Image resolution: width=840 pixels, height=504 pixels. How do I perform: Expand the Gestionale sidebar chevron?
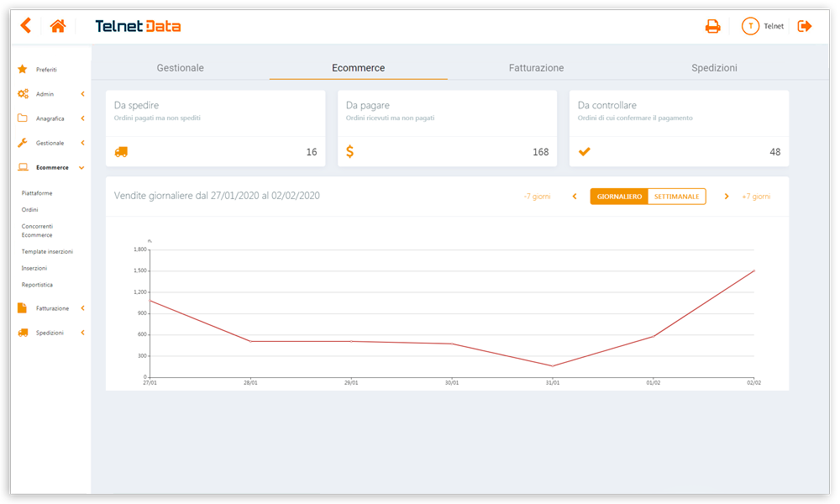tap(82, 143)
